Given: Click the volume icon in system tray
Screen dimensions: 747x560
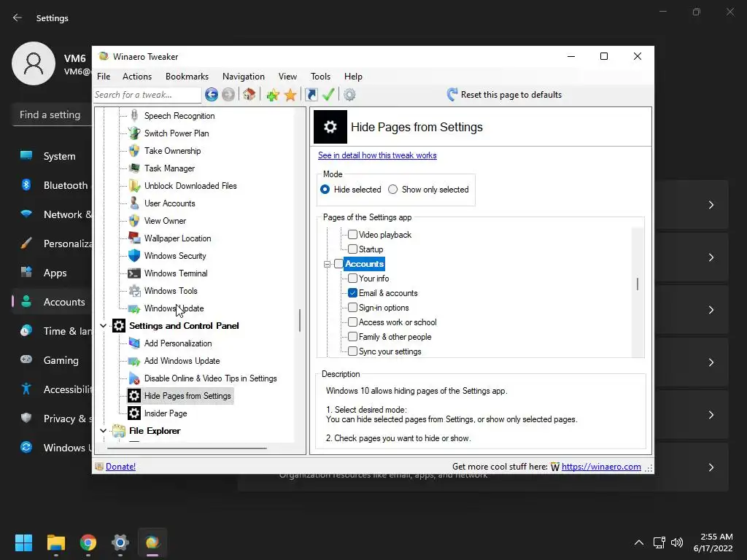Looking at the screenshot, I should [677, 542].
